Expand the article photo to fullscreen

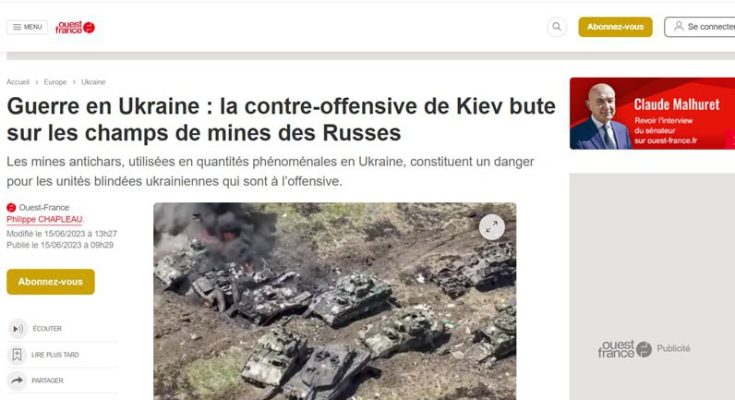tap(492, 227)
